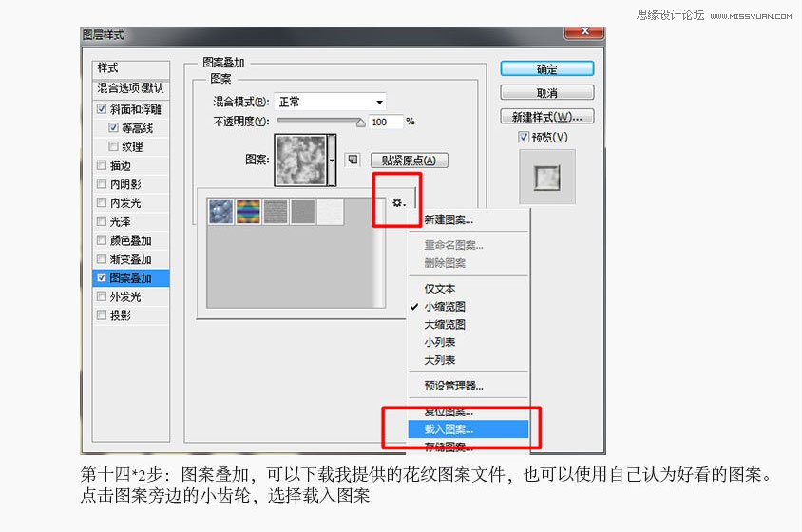
Task: Click the 确定 button
Action: click(x=546, y=69)
